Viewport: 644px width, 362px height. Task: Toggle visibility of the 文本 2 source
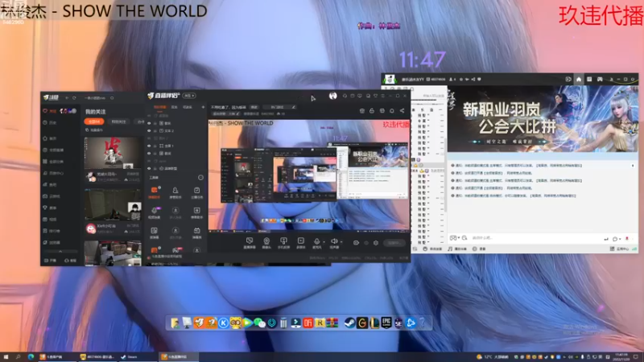click(x=149, y=131)
